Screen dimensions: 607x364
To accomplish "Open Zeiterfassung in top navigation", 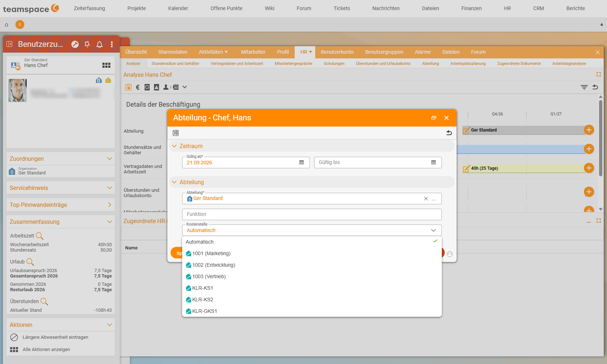I will [x=89, y=8].
